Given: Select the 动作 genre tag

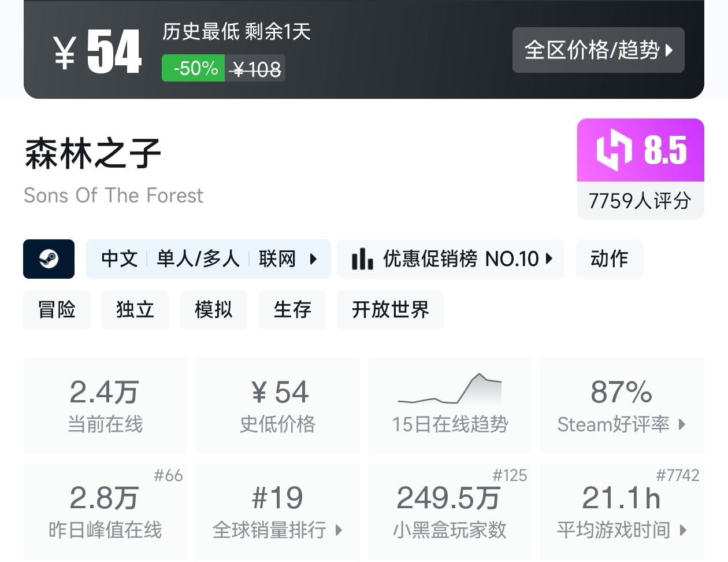Looking at the screenshot, I should 609,259.
